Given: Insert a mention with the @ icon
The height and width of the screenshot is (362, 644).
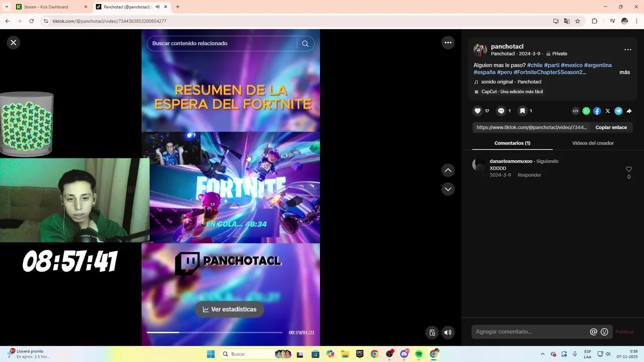Looking at the screenshot, I should (594, 332).
